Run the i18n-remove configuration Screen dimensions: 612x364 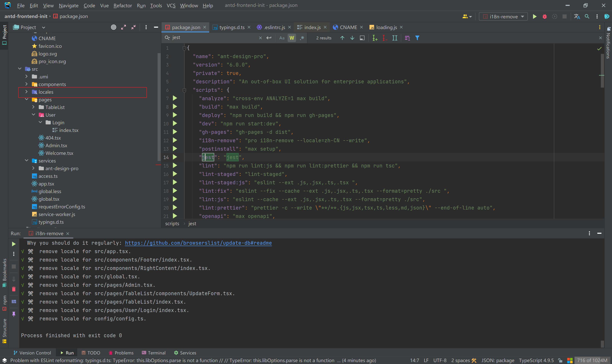coord(535,16)
